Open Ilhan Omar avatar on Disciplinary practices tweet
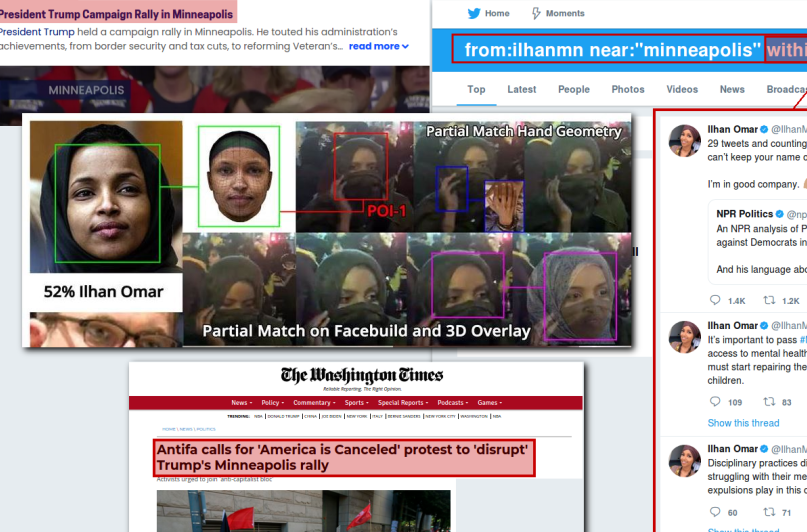The width and height of the screenshot is (807, 532). [685, 460]
